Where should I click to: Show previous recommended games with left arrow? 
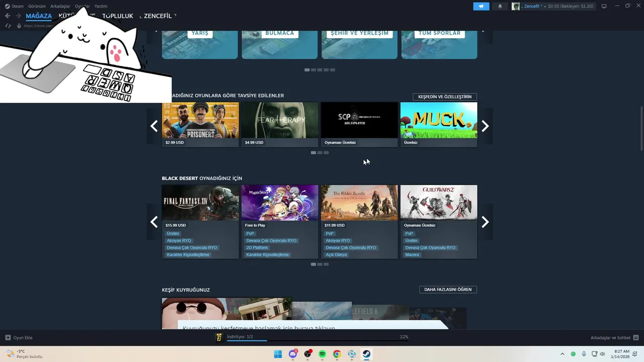point(154,126)
